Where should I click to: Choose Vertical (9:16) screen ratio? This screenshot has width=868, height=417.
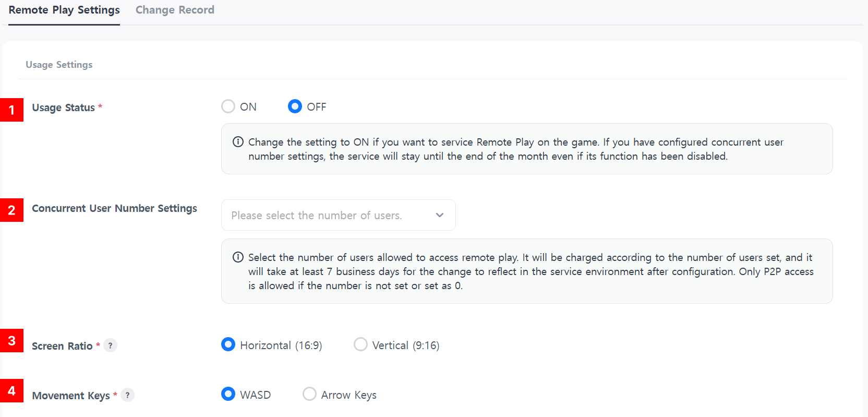click(x=360, y=344)
